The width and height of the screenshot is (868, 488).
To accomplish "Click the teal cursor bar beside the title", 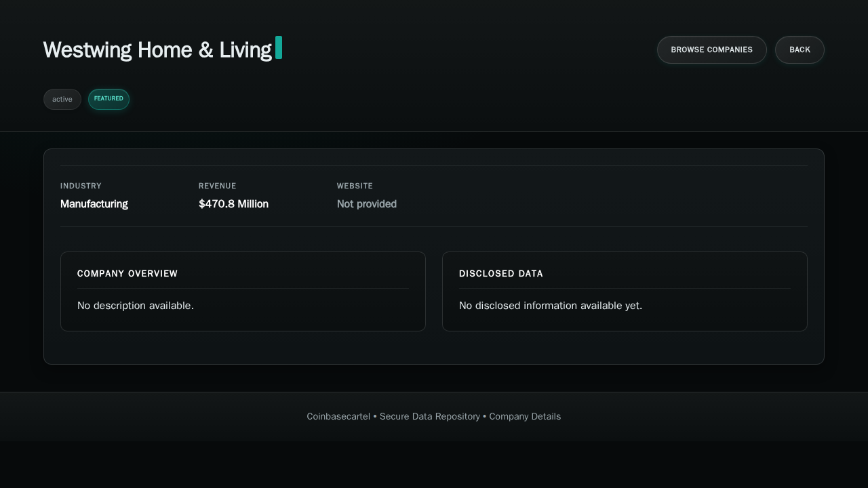I will (279, 47).
